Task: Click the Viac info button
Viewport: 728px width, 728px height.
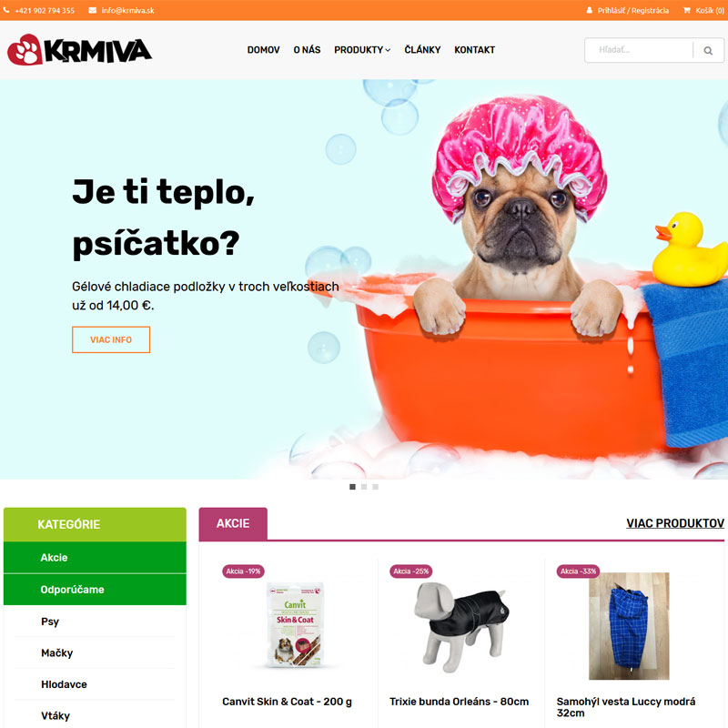Action: click(111, 339)
